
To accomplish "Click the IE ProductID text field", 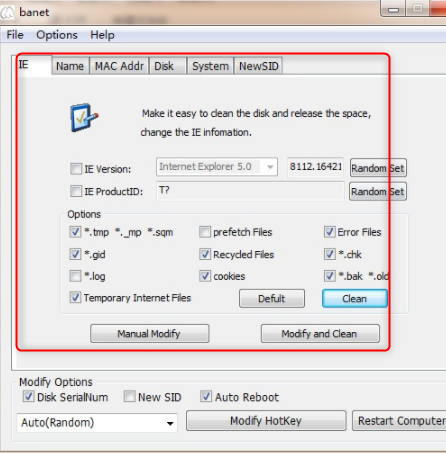I will (x=250, y=191).
